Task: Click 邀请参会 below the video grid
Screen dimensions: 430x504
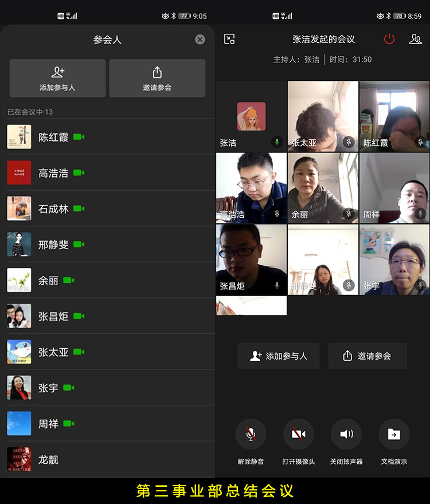Action: (x=368, y=356)
